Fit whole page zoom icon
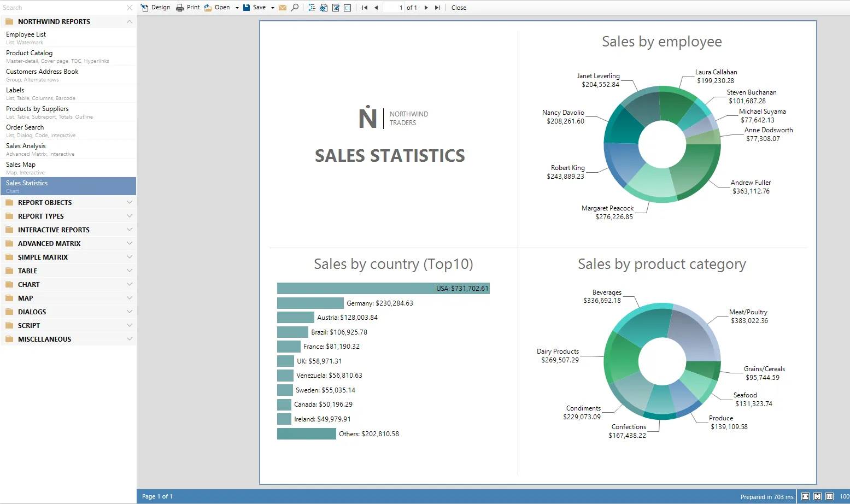 [x=817, y=496]
